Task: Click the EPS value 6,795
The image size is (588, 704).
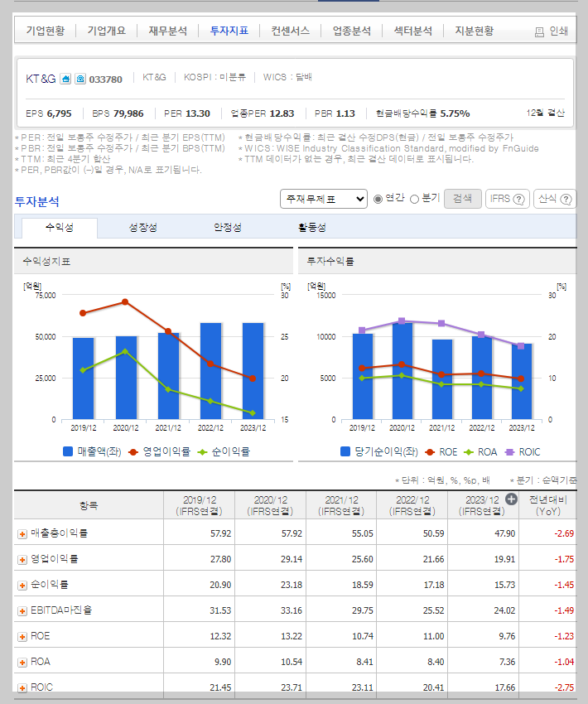Action: 59,113
